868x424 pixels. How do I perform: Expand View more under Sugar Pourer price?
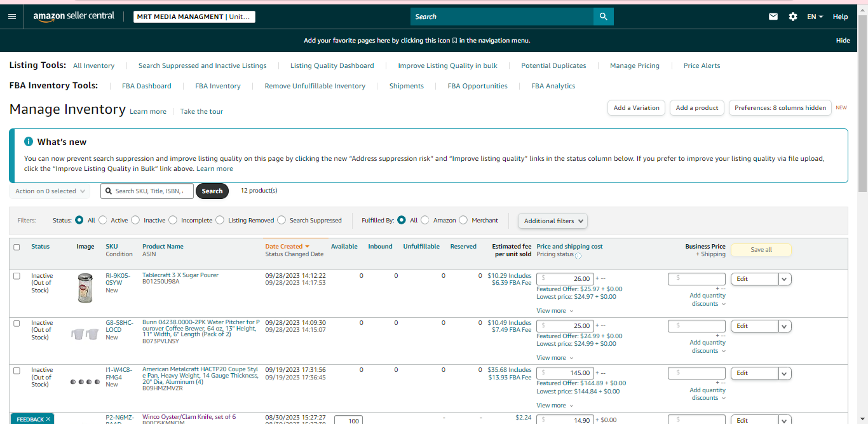[x=555, y=311]
